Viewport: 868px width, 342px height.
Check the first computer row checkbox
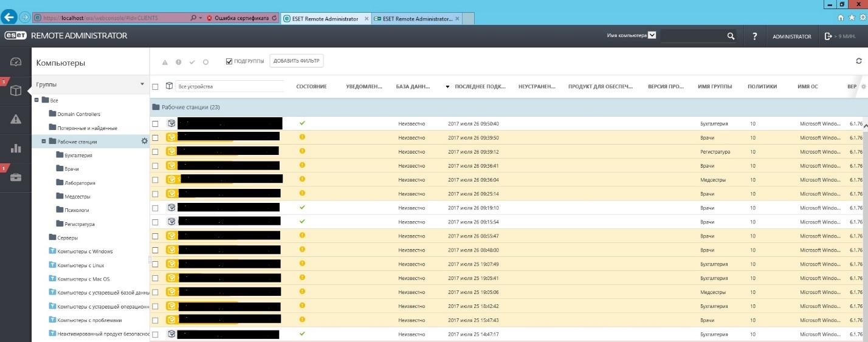(155, 123)
